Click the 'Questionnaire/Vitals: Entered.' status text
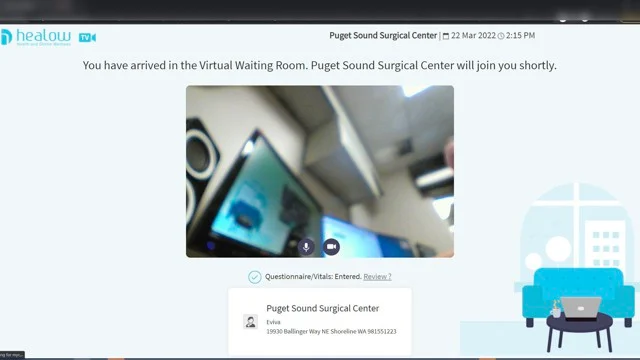This screenshot has width=640, height=360. pyautogui.click(x=313, y=276)
